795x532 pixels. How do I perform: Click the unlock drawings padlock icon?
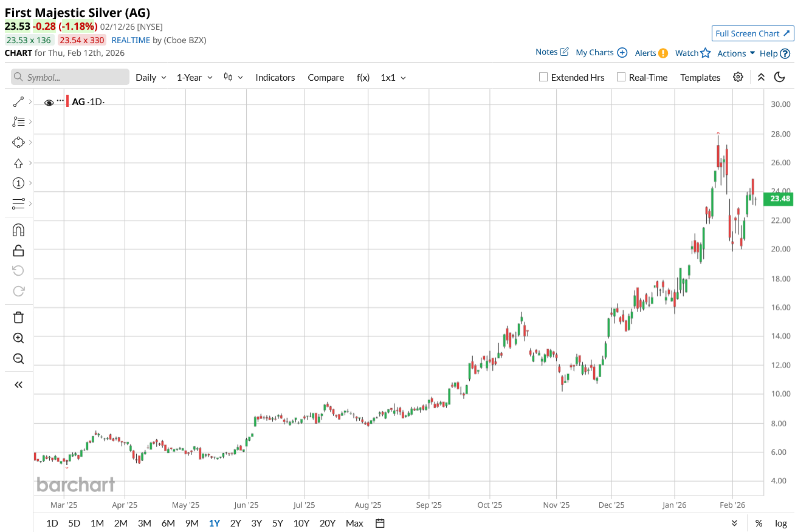point(18,250)
